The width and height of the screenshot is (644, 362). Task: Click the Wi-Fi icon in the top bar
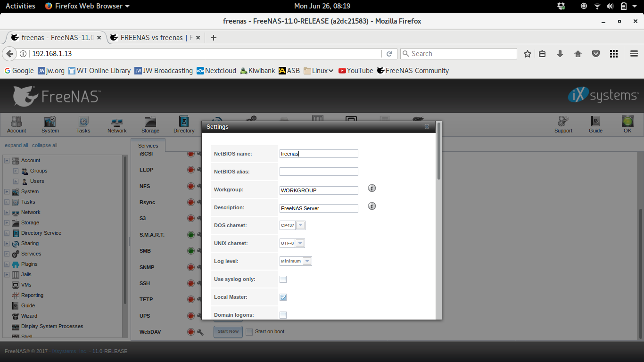pos(597,6)
